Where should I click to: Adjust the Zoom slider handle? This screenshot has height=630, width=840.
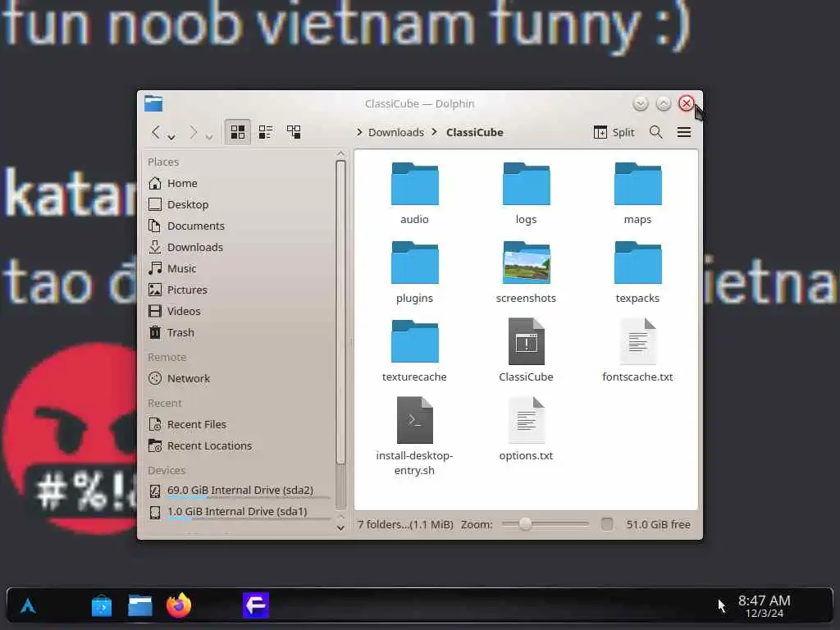point(525,524)
